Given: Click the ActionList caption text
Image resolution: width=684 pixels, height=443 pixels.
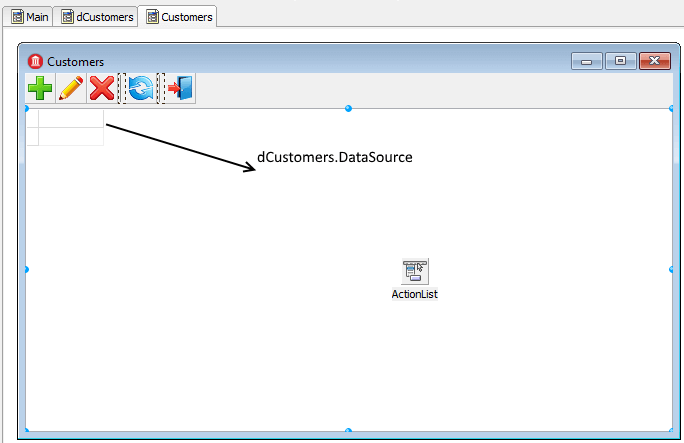Looking at the screenshot, I should [x=415, y=294].
